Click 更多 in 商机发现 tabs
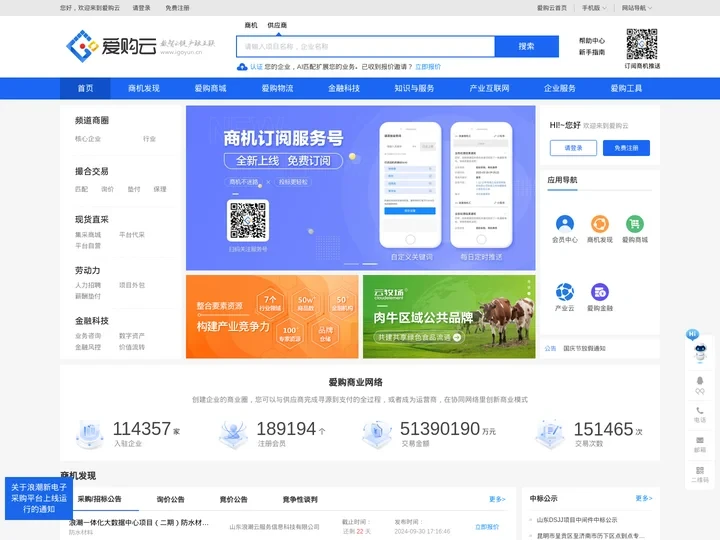The width and height of the screenshot is (720, 540). [497, 499]
